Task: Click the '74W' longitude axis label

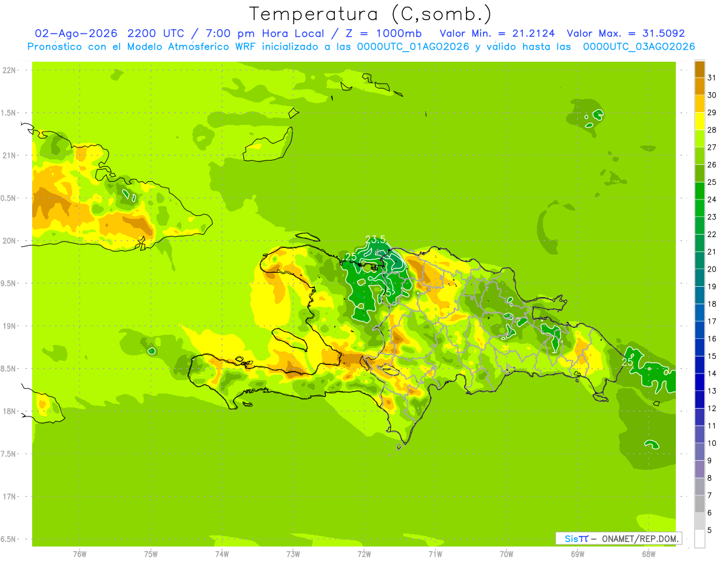Action: (x=222, y=554)
